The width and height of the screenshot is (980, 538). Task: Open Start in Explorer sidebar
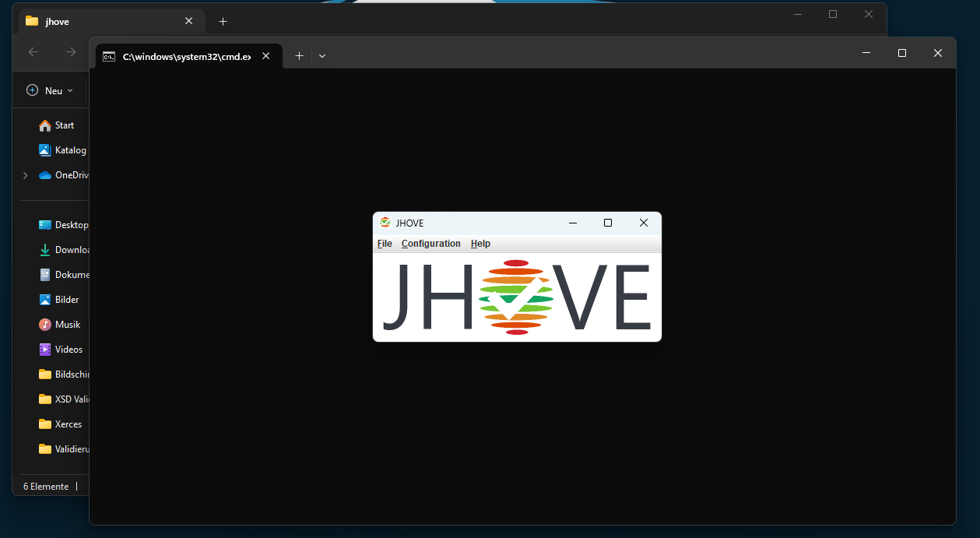pos(64,125)
